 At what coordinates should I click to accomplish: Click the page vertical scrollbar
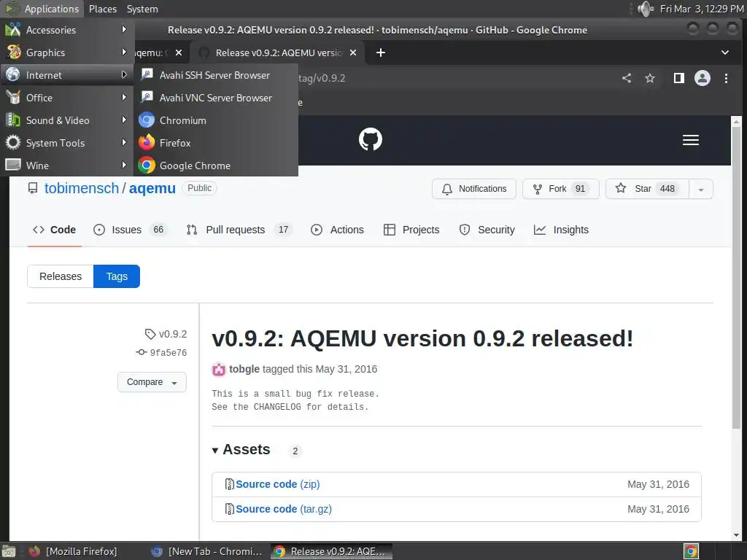[x=737, y=276]
